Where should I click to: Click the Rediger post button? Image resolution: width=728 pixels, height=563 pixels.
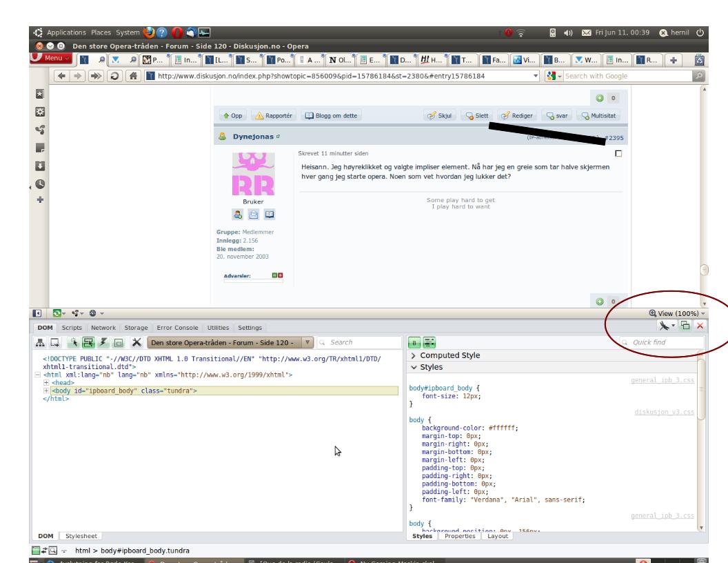(x=517, y=116)
